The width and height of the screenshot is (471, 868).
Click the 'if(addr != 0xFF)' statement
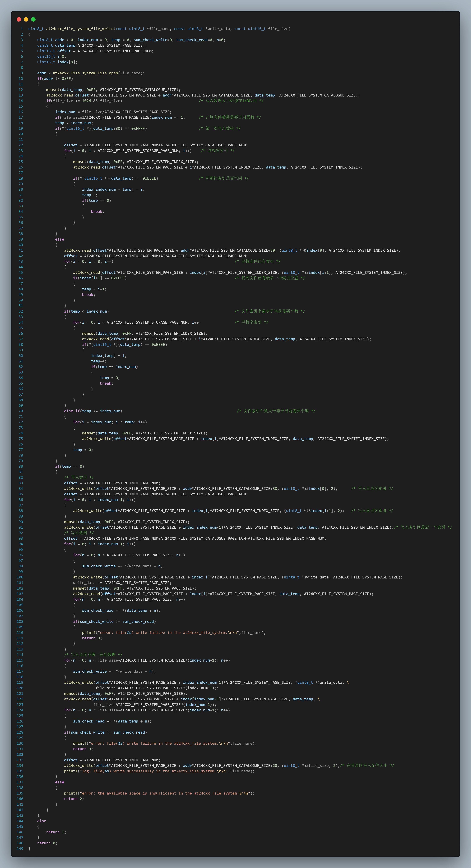(x=55, y=79)
